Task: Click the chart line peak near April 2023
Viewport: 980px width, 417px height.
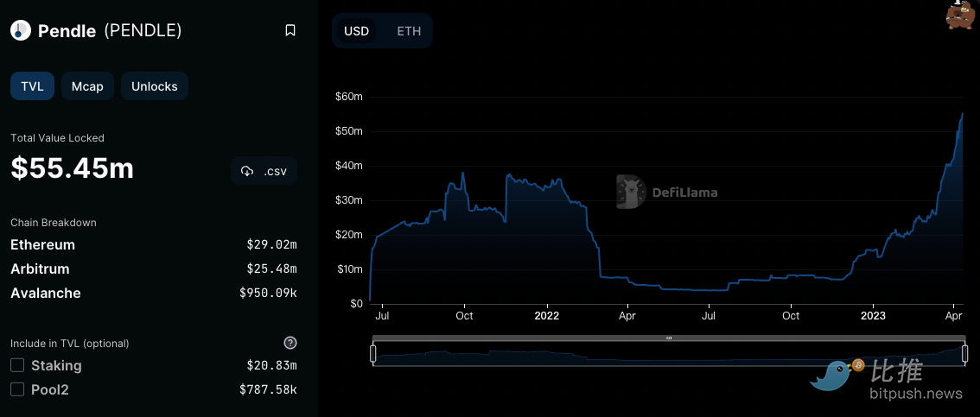Action: tap(963, 114)
